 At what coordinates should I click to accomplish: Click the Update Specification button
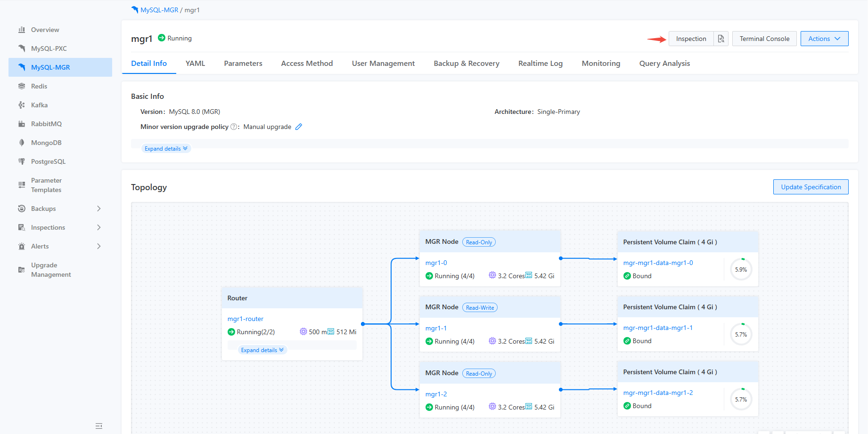[x=811, y=187]
